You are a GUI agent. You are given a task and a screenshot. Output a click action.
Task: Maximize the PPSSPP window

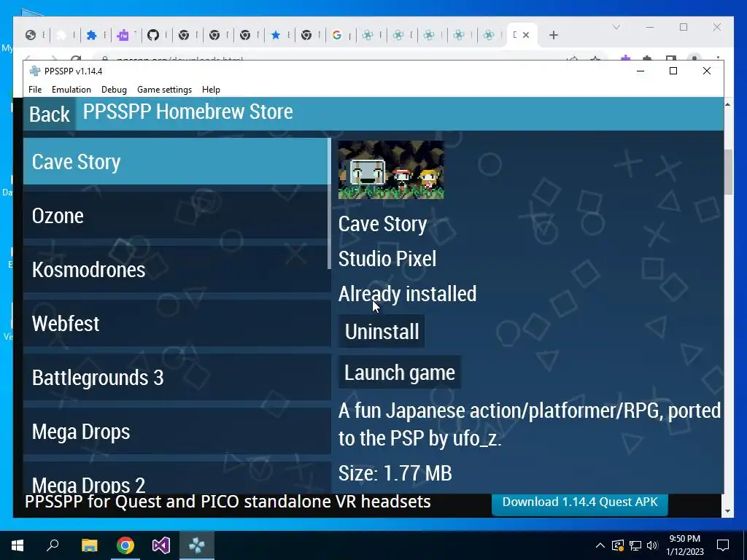click(673, 71)
